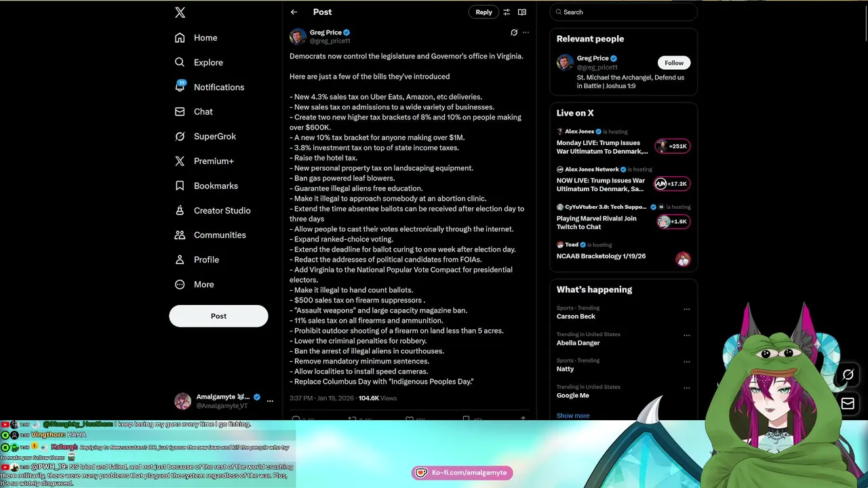Open Alex Jones live Monday LIVE broadcast
This screenshot has width=868, height=488.
602,147
